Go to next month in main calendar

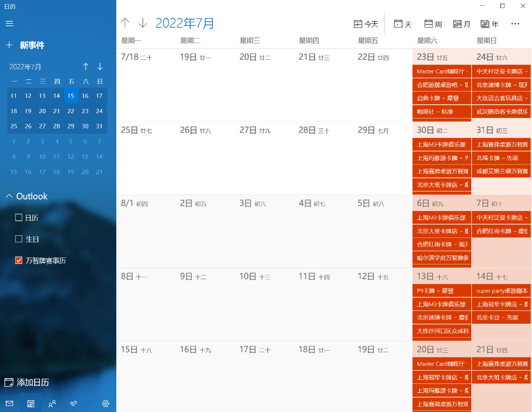(x=143, y=23)
